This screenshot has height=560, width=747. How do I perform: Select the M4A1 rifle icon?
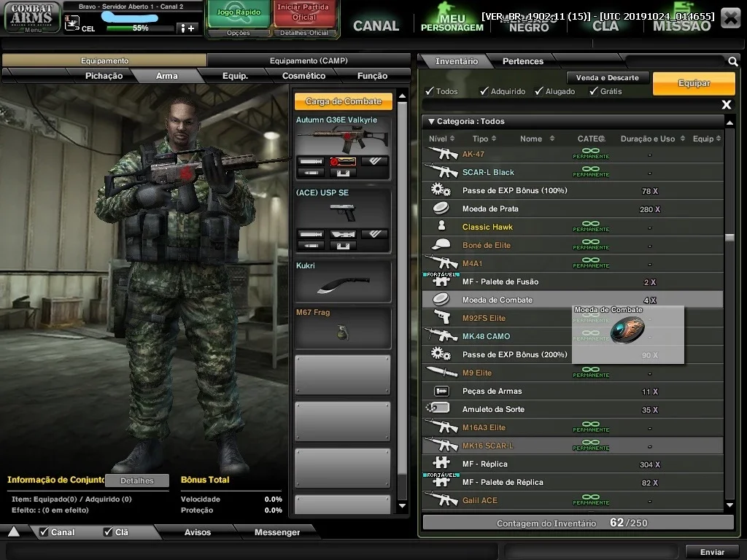pos(441,262)
